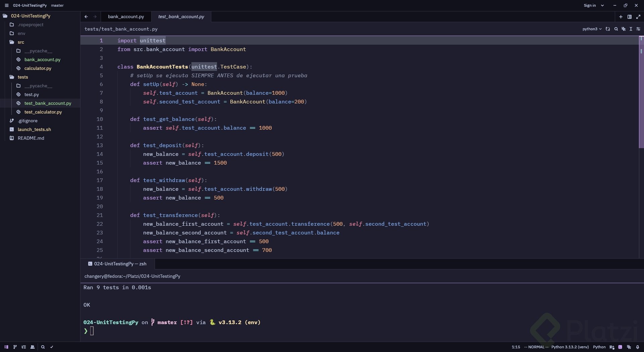Image resolution: width=644 pixels, height=352 pixels.
Task: Select the 024-UnitTestingPy zsh terminal tab
Action: point(117,264)
